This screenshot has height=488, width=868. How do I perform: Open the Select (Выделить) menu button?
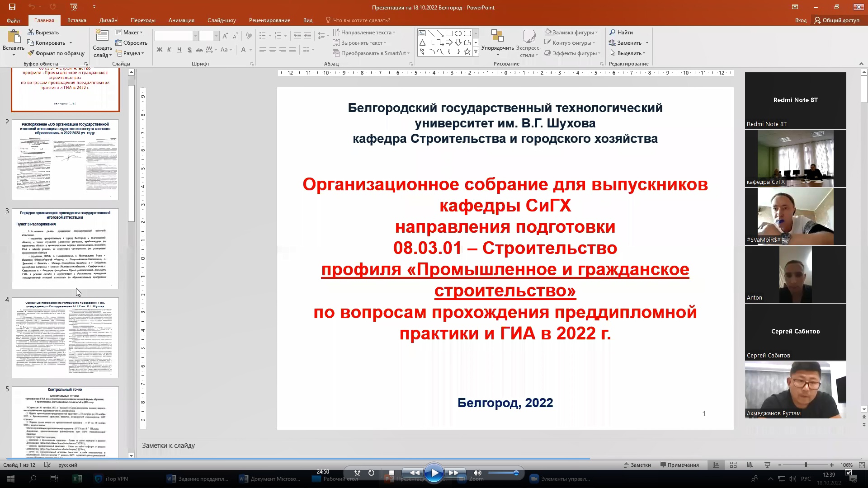point(627,53)
